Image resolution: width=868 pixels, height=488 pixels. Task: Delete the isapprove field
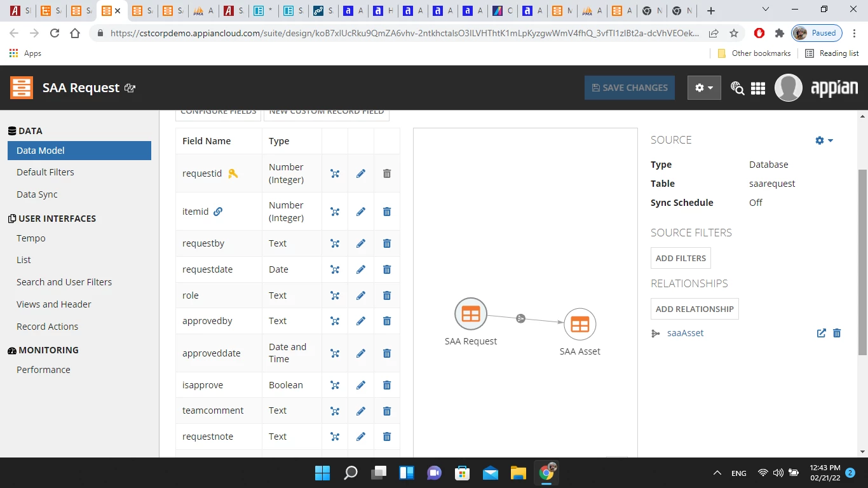pos(387,385)
